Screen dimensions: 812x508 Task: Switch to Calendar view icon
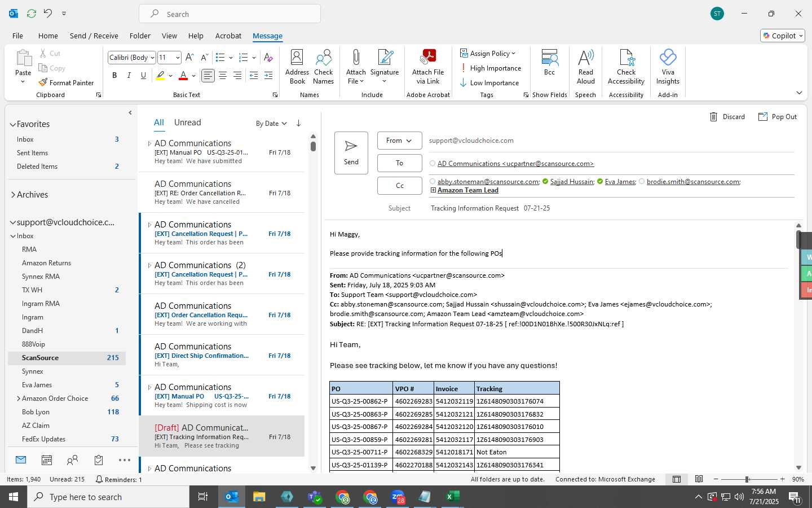pos(47,461)
